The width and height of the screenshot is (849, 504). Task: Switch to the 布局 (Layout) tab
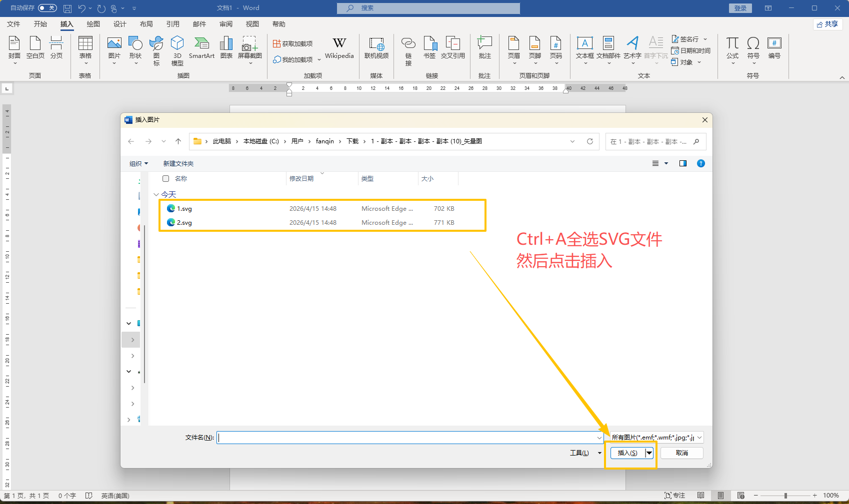[146, 24]
